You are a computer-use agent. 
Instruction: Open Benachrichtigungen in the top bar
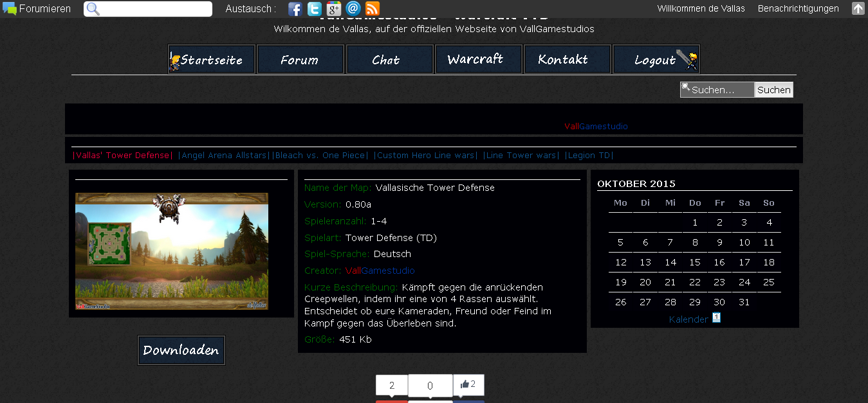point(798,8)
